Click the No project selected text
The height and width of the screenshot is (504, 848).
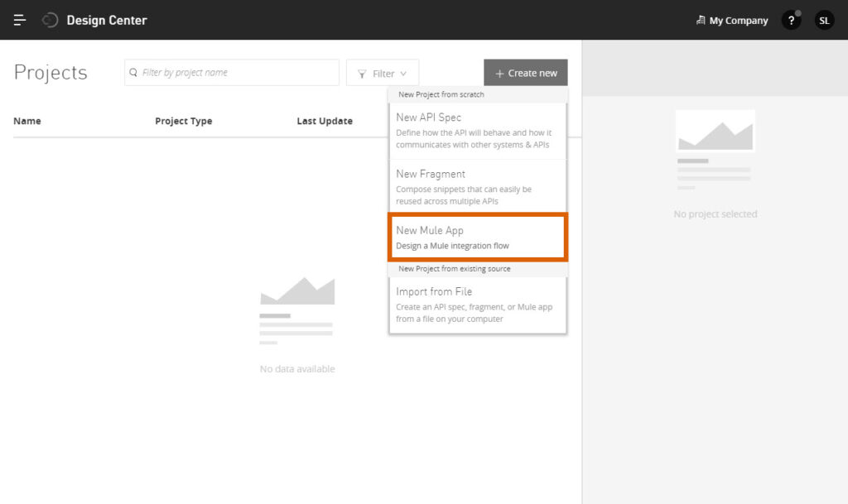tap(715, 214)
